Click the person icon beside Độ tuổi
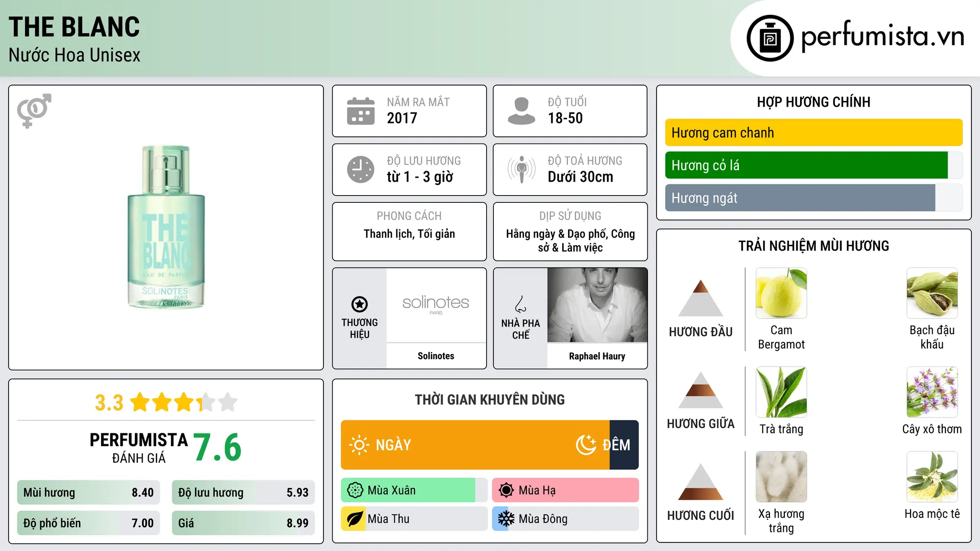 (x=521, y=111)
